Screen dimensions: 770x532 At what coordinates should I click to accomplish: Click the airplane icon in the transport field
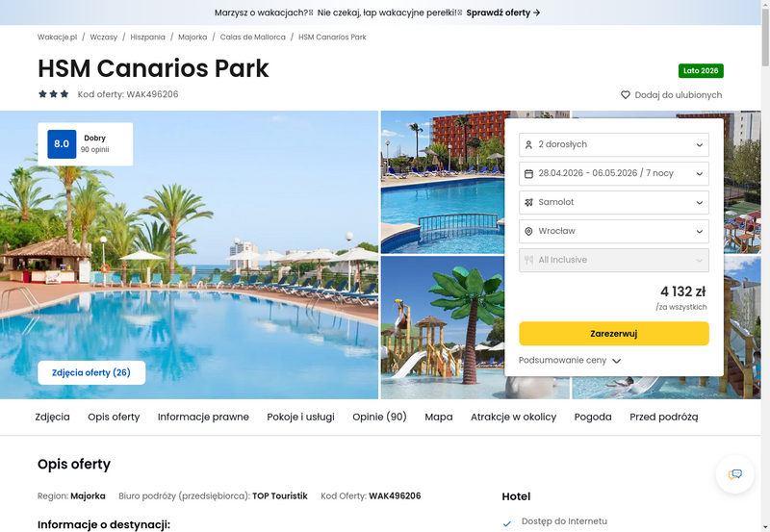point(528,202)
